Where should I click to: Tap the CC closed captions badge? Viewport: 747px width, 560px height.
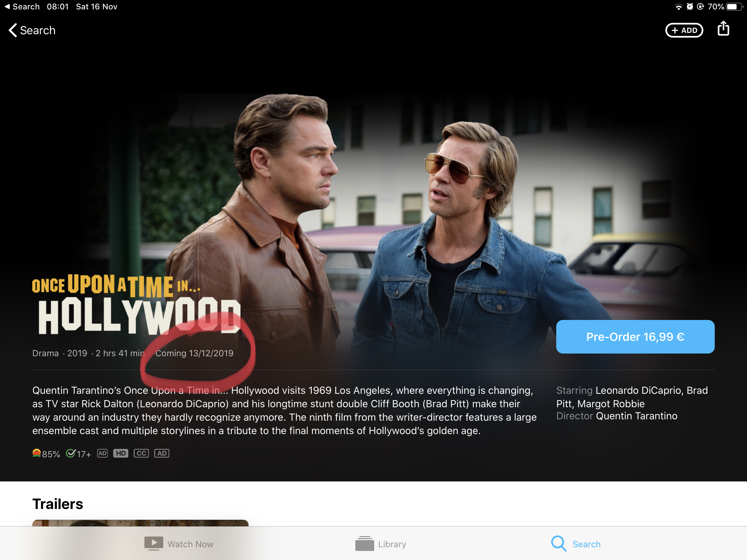coord(141,453)
